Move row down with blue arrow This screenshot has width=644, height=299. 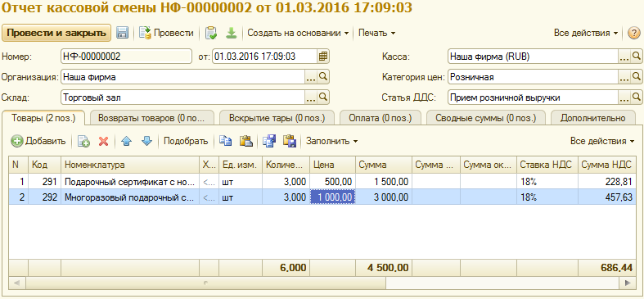[x=146, y=141]
